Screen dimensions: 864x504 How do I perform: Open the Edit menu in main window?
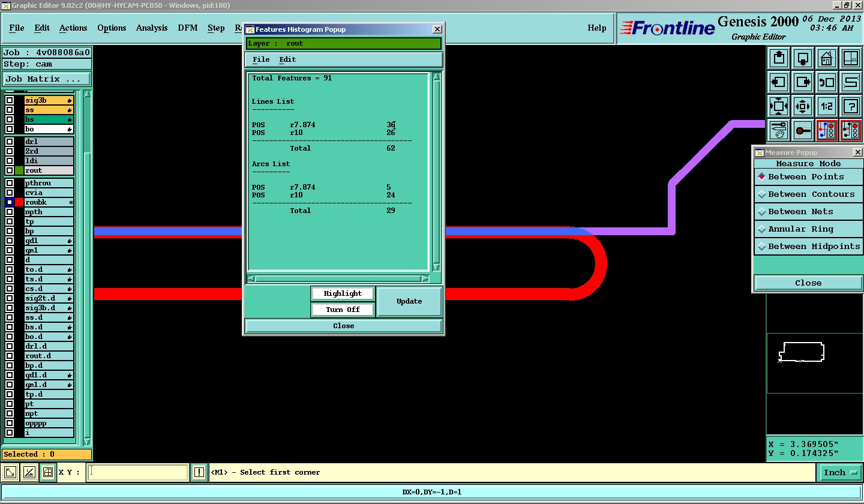click(x=42, y=28)
